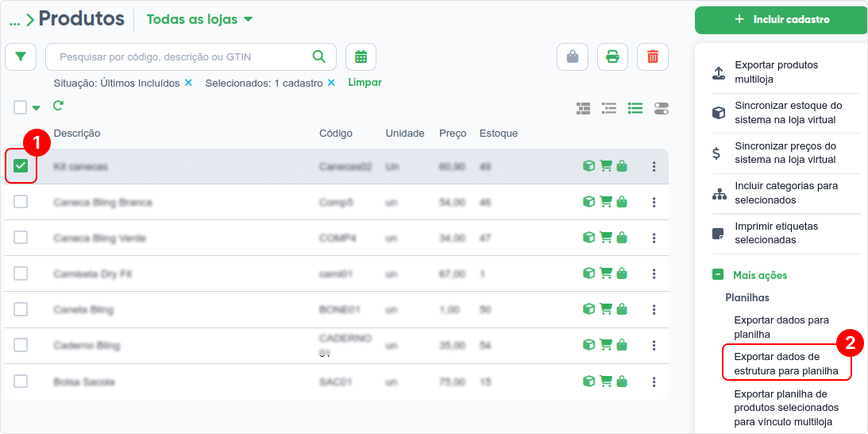The height and width of the screenshot is (434, 868).
Task: Tick the select-all checkbox above the list
Action: pyautogui.click(x=21, y=107)
